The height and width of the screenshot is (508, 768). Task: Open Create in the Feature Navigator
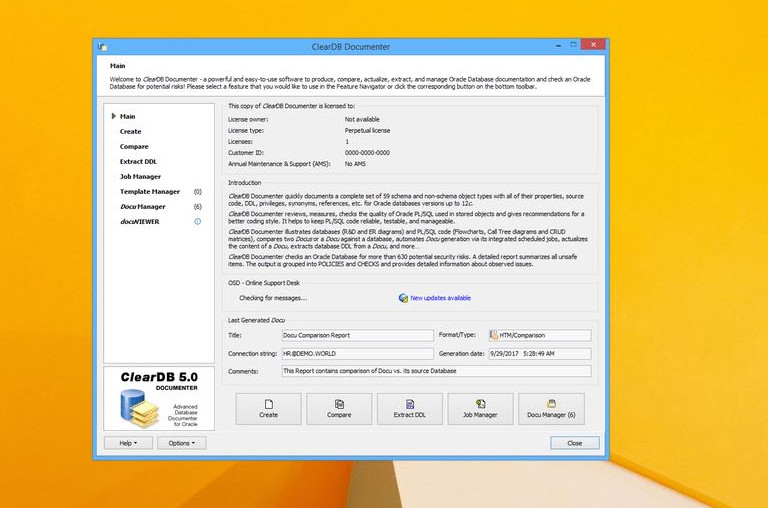coord(130,131)
